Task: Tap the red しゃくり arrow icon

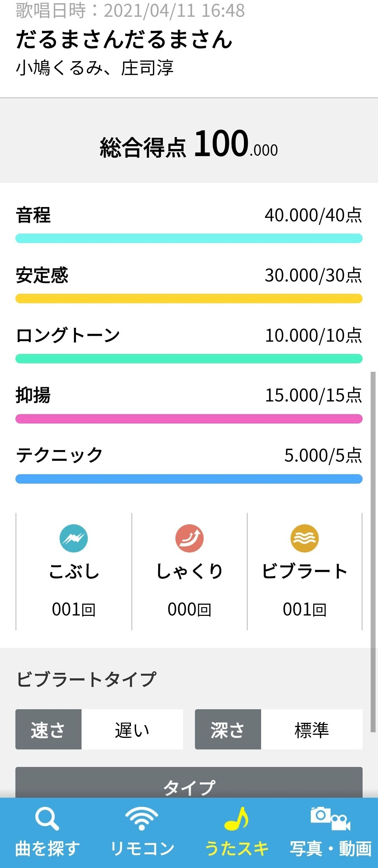Action: [x=189, y=538]
